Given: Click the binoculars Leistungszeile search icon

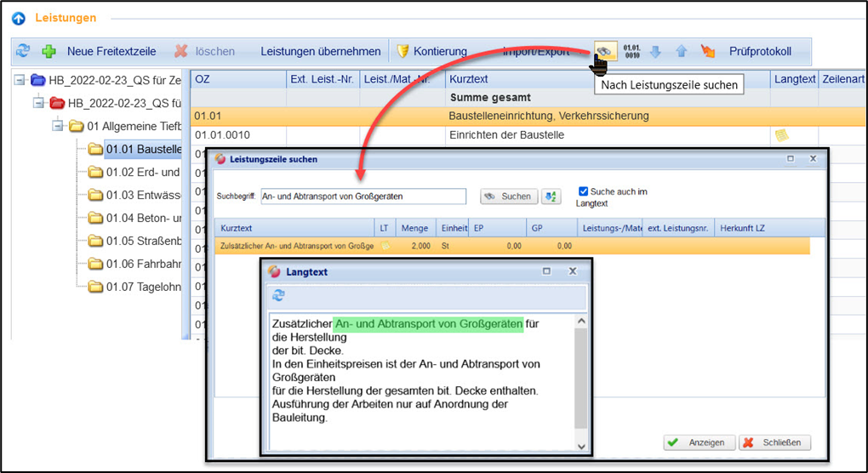Looking at the screenshot, I should [x=604, y=52].
